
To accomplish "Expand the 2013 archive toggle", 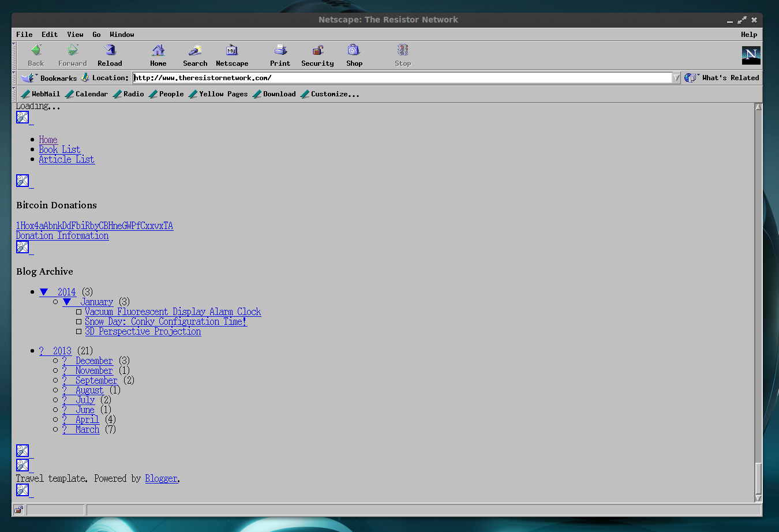I will [42, 351].
